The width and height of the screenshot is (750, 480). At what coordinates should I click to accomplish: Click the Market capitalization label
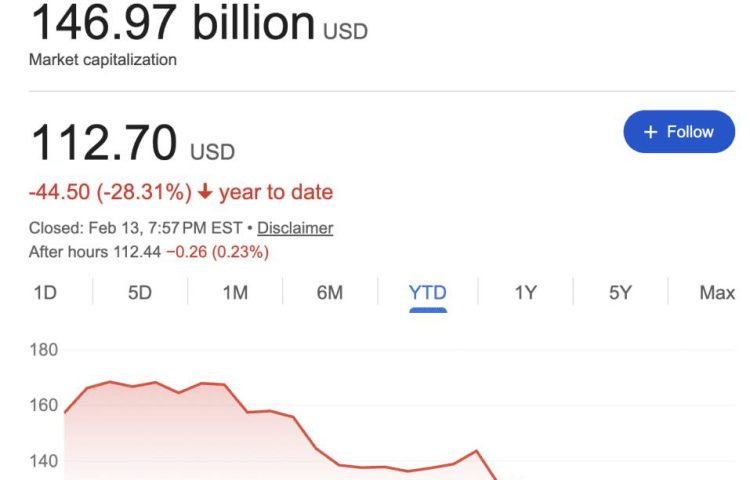point(103,60)
